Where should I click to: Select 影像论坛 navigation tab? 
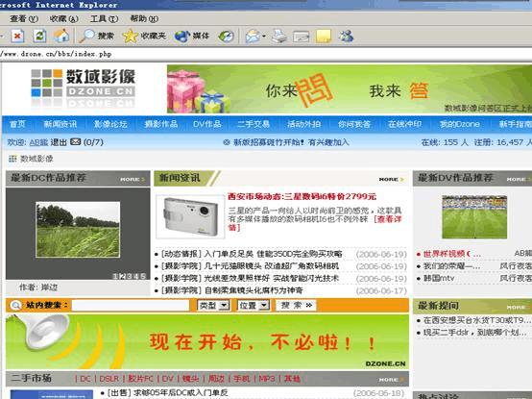click(x=110, y=124)
